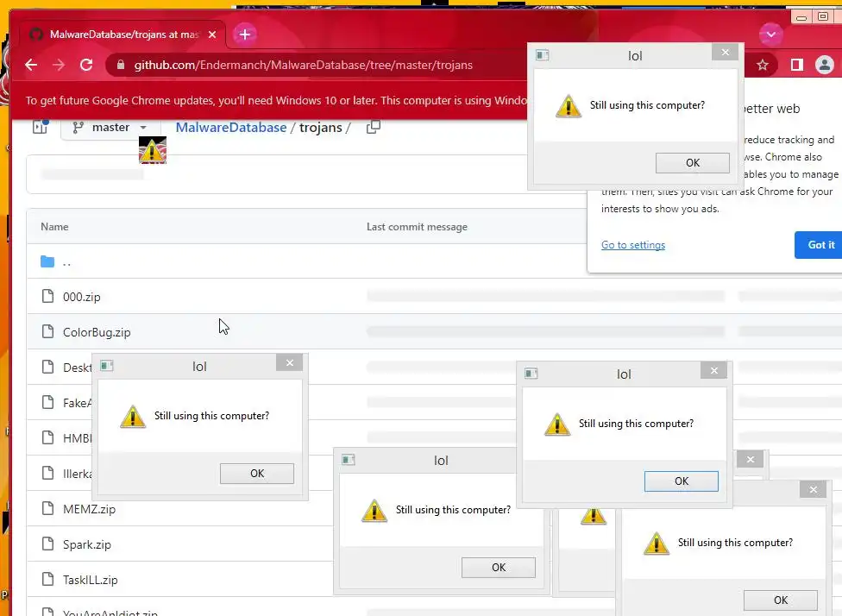Click the file icon next to TaskILL.zip

pyautogui.click(x=47, y=580)
